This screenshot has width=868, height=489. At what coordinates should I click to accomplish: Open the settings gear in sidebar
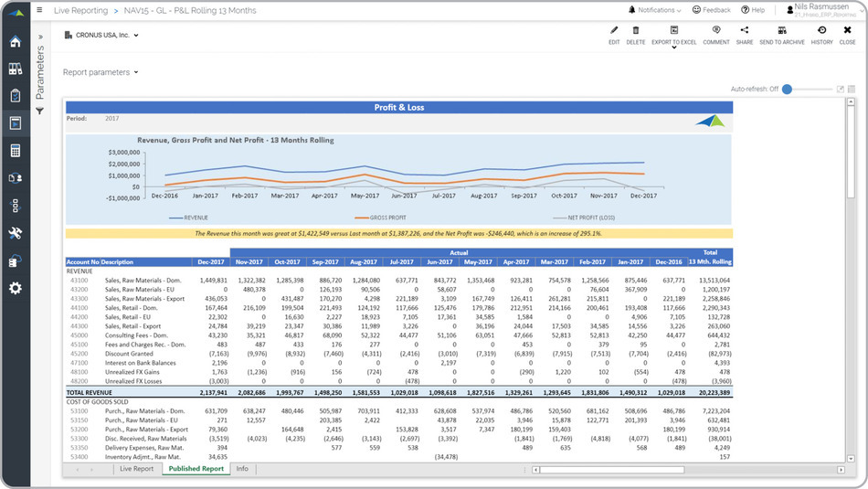[x=16, y=288]
